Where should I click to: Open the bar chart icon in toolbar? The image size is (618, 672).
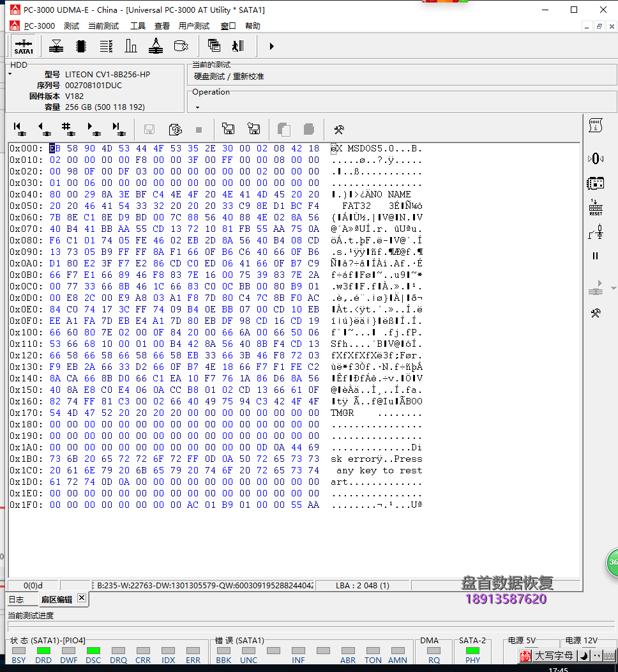point(131,46)
